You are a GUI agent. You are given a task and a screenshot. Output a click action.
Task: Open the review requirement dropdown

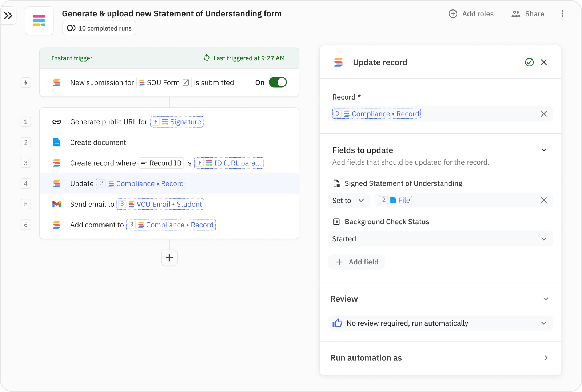coord(440,323)
